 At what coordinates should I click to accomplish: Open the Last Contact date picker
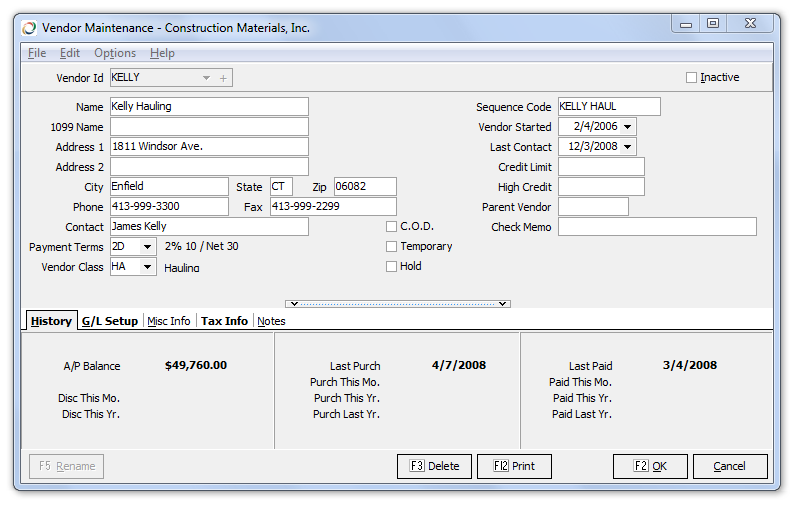pyautogui.click(x=628, y=147)
